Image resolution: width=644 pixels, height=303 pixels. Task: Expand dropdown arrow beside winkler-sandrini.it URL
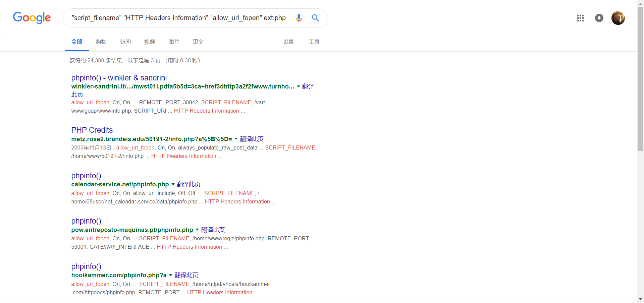[x=299, y=86]
